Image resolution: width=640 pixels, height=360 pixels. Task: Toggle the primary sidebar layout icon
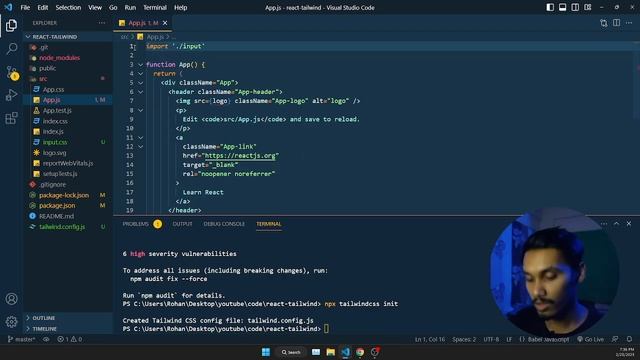(x=550, y=7)
